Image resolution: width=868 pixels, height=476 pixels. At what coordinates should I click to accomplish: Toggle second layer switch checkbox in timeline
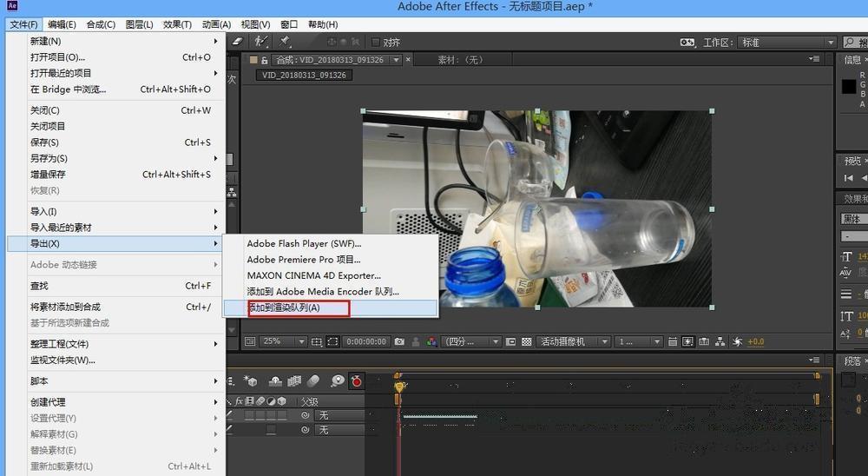[271, 430]
